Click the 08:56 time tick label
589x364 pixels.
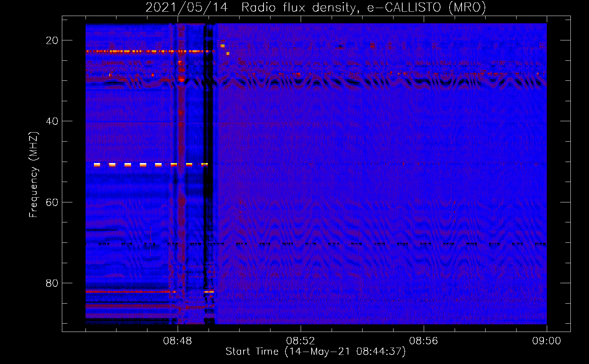click(424, 341)
